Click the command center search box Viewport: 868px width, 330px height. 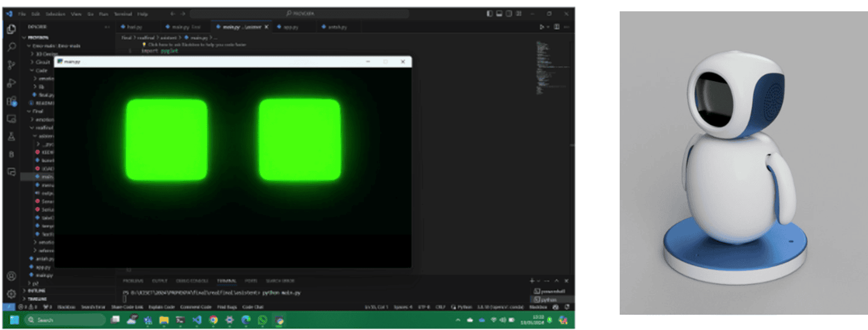pos(299,13)
